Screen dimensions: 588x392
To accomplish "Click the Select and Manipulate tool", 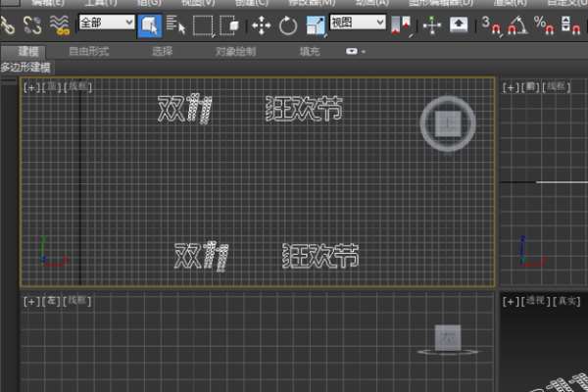I will pyautogui.click(x=432, y=25).
